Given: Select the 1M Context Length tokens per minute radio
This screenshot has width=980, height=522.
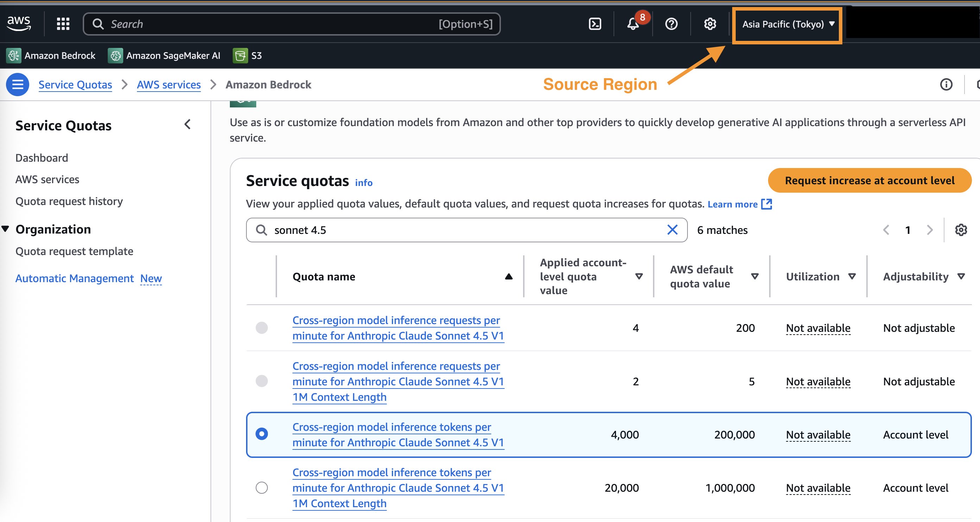Looking at the screenshot, I should 262,488.
